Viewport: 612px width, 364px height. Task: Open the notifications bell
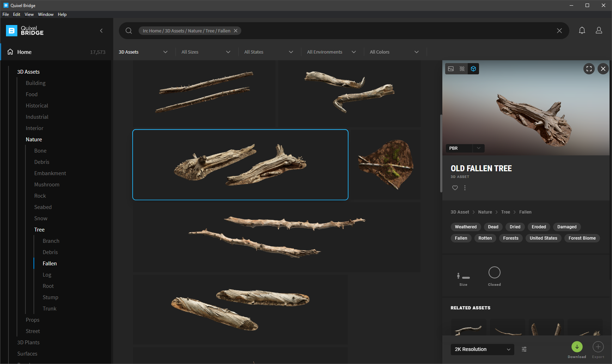[582, 31]
